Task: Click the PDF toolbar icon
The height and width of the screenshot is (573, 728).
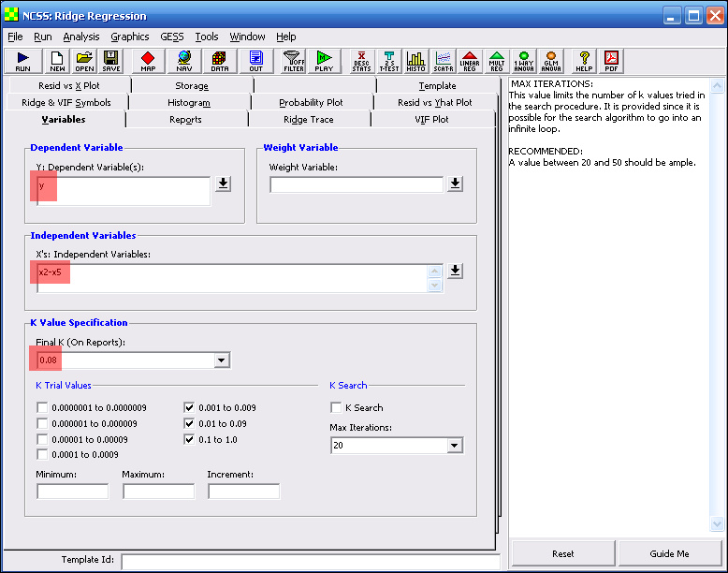Action: pyautogui.click(x=611, y=61)
